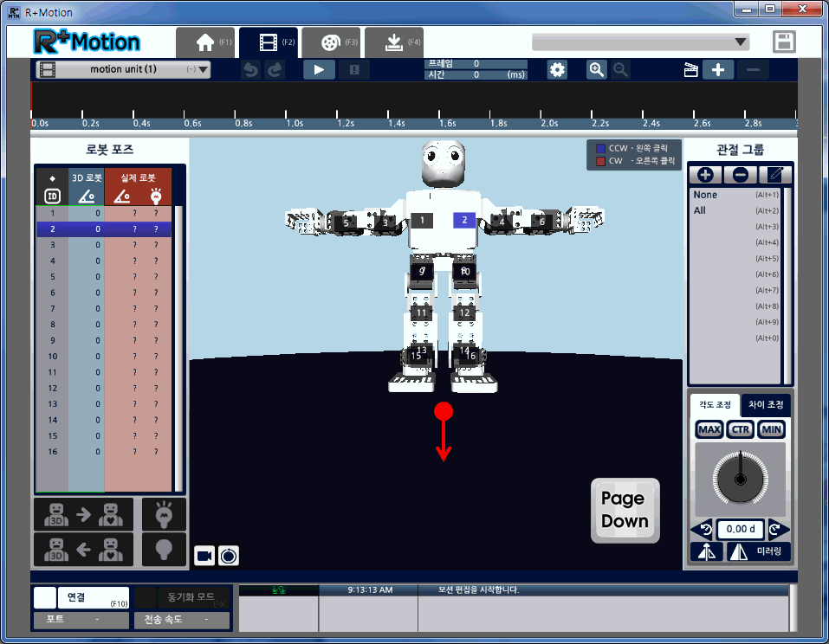Open the gear settings icon

557,70
